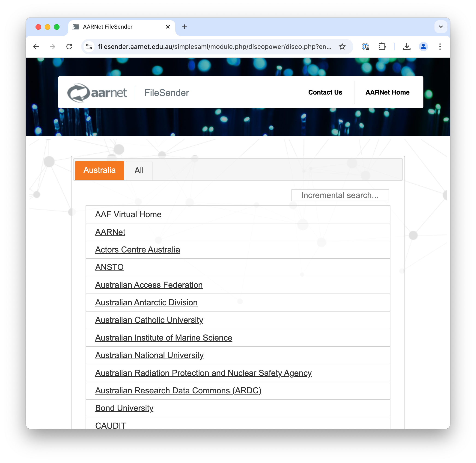Open Chrome three-dot menu

[440, 46]
